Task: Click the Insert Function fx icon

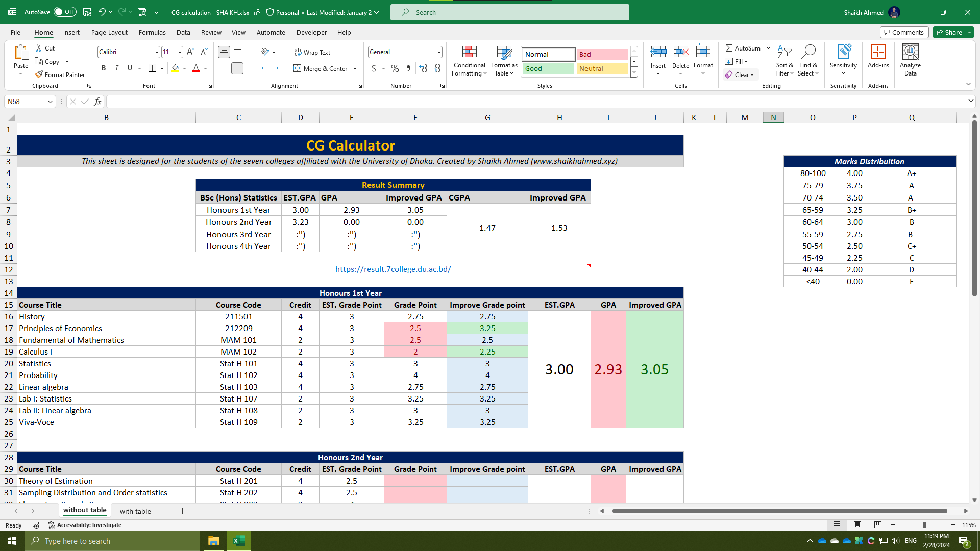Action: click(97, 102)
